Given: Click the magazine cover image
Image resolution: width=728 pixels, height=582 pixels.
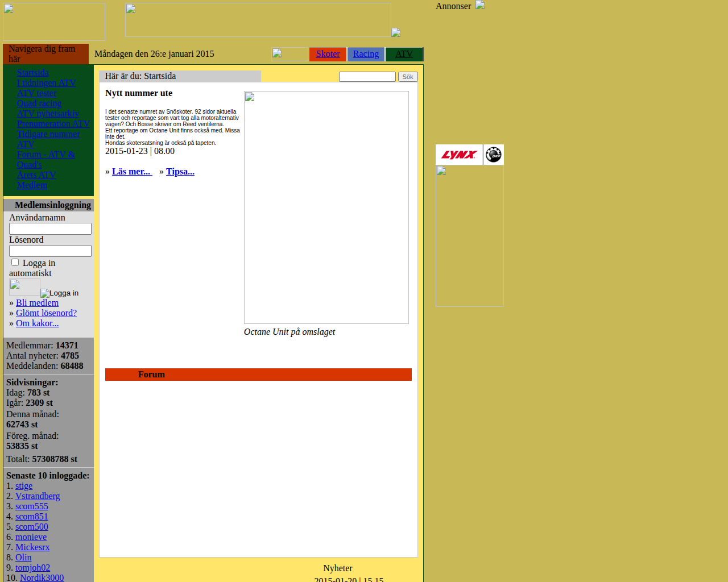Looking at the screenshot, I should 326,207.
